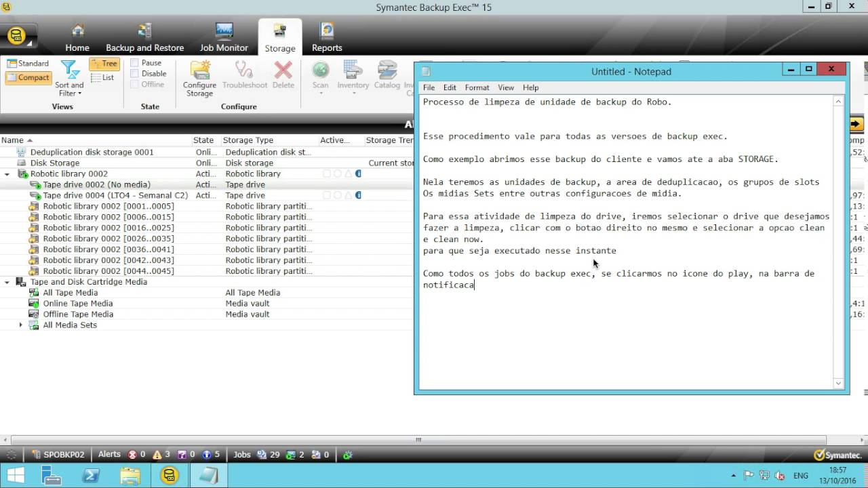Open Sort and Filter dropdown
Viewport: 868px width, 488px height.
point(69,79)
